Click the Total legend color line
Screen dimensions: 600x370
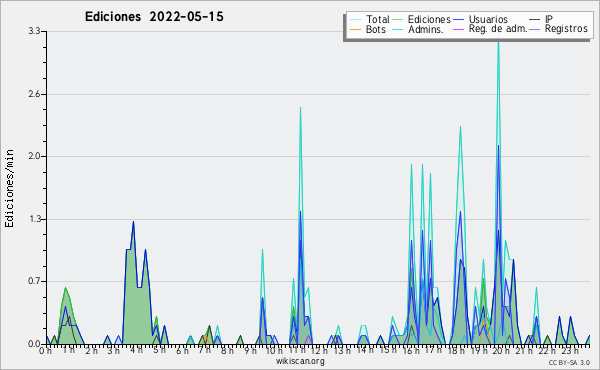click(355, 20)
